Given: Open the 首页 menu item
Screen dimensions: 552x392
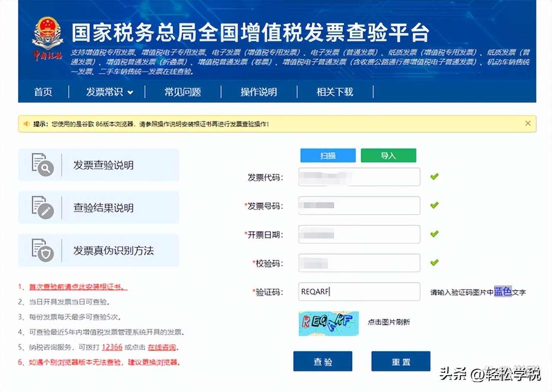Looking at the screenshot, I should coord(43,92).
